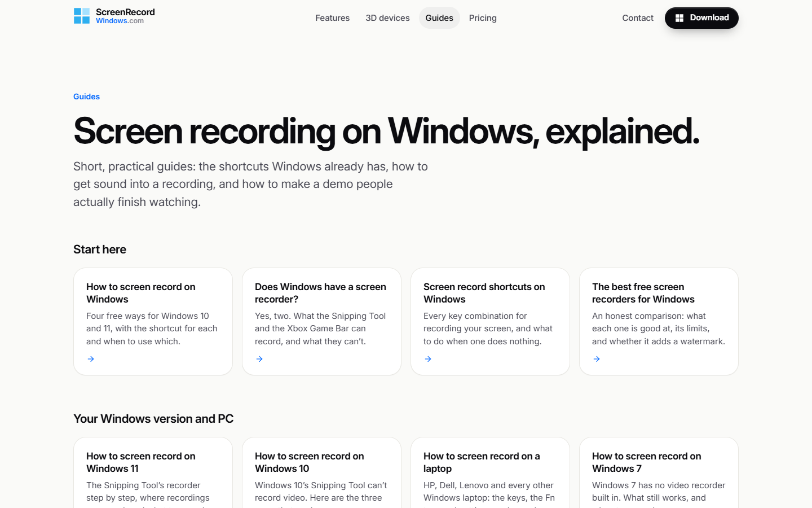Click text 'Four free ways for Windows 10'

[x=148, y=316]
